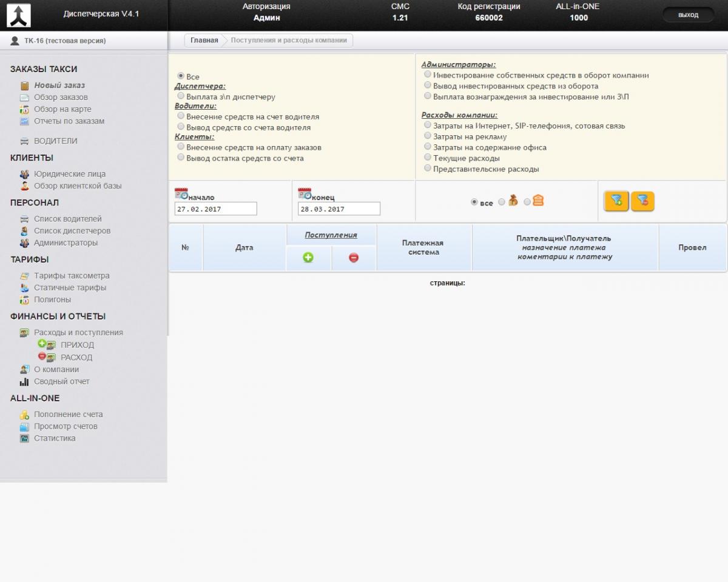Click the user icon next to ТК-16
Image resolution: width=728 pixels, height=582 pixels.
(x=15, y=41)
